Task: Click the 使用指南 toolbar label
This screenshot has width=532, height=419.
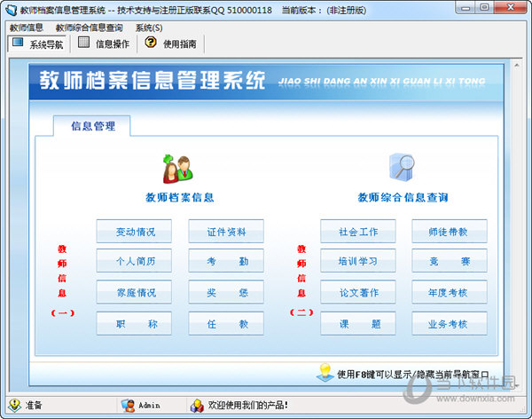Action: tap(179, 43)
